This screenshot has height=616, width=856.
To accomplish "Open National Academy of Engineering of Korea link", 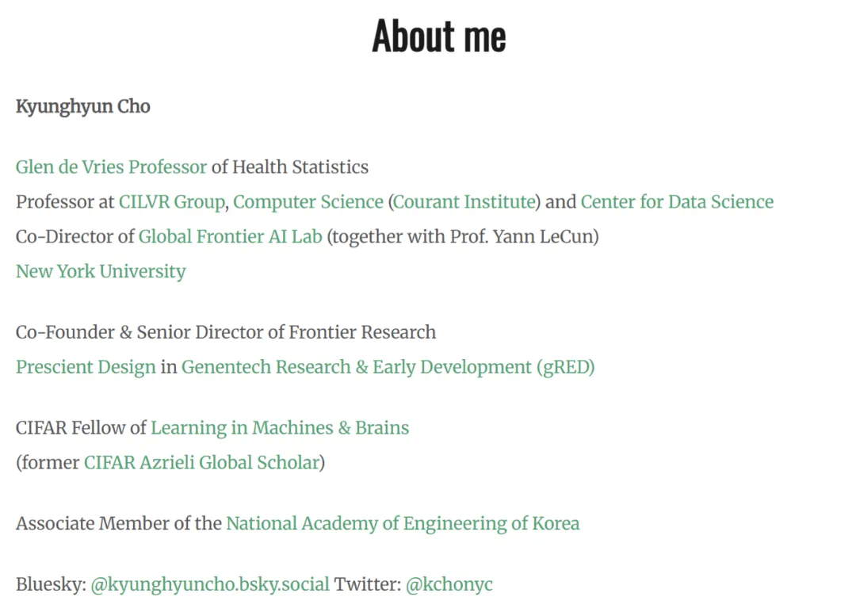I will click(x=403, y=524).
